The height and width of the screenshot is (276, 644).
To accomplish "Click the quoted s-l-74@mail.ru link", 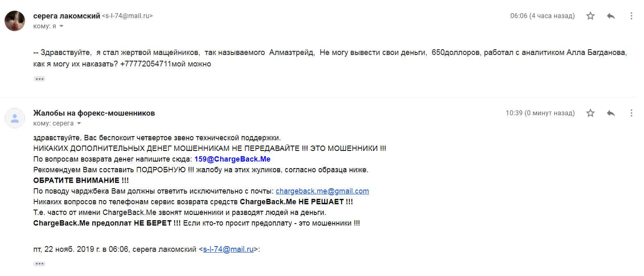I will pos(228,249).
